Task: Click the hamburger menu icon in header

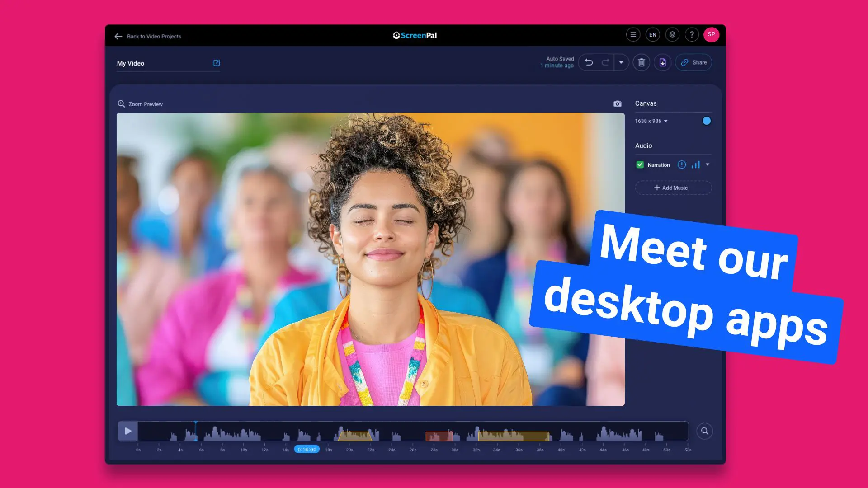Action: pos(633,35)
